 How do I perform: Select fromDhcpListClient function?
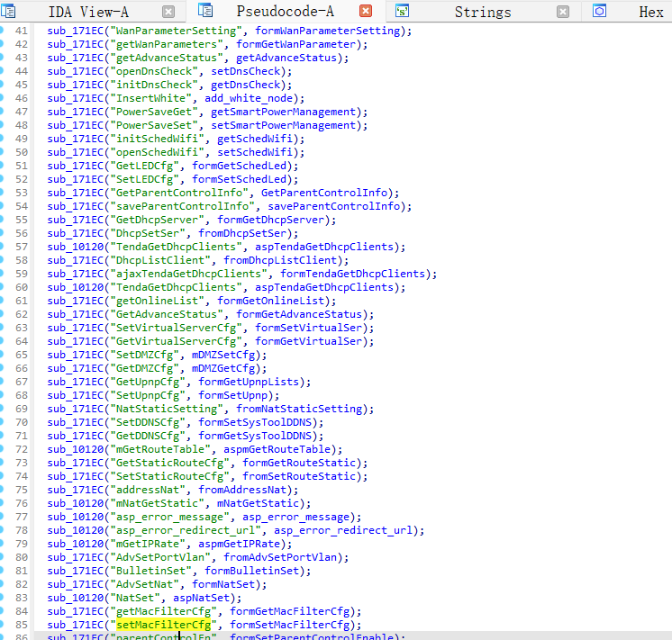(280, 260)
